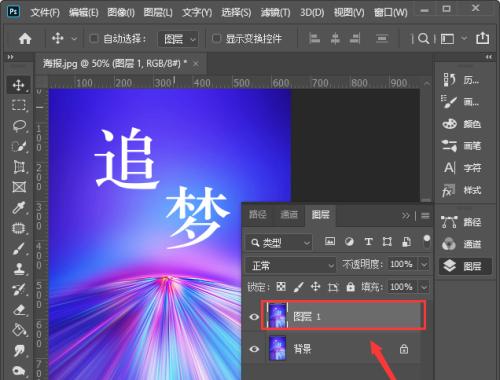Image resolution: width=500 pixels, height=380 pixels.
Task: Click the Home icon in options bar
Action: (x=25, y=39)
